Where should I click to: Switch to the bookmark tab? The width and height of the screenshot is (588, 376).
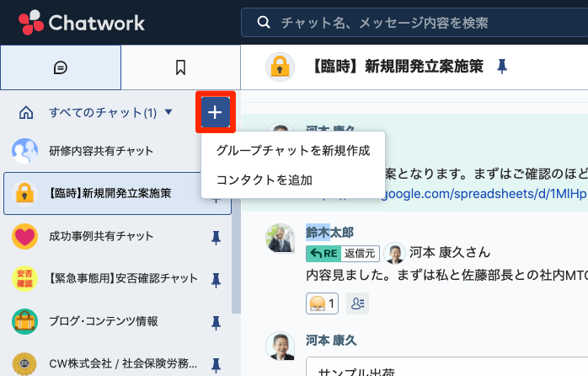click(180, 67)
